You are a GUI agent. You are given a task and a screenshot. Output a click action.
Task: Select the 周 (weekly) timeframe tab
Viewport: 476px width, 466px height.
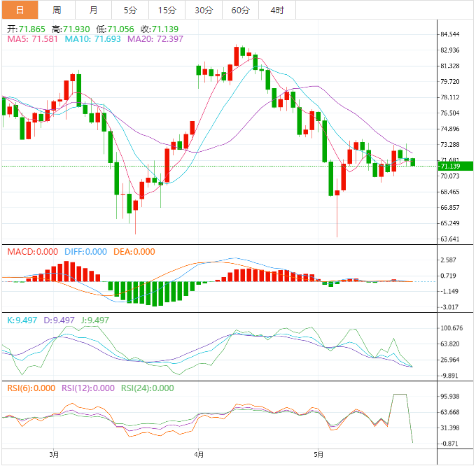point(57,10)
